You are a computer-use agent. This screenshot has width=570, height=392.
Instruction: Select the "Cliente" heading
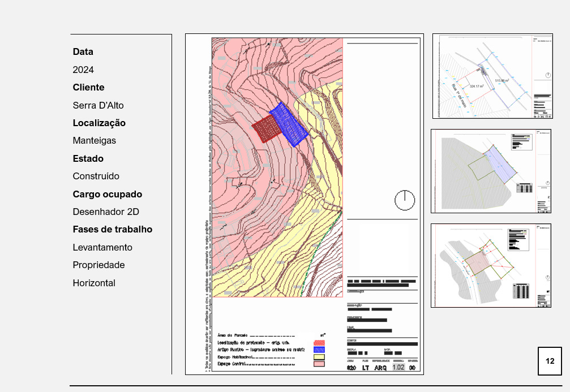pyautogui.click(x=88, y=88)
